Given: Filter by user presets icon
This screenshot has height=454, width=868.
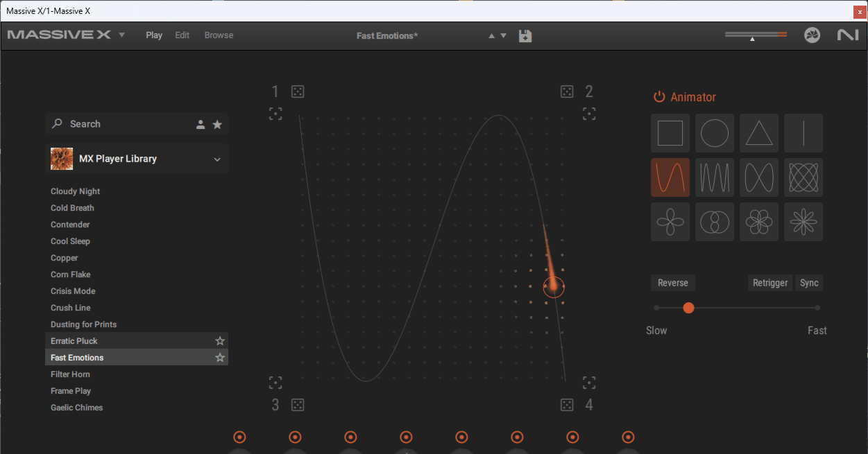Looking at the screenshot, I should tap(201, 124).
